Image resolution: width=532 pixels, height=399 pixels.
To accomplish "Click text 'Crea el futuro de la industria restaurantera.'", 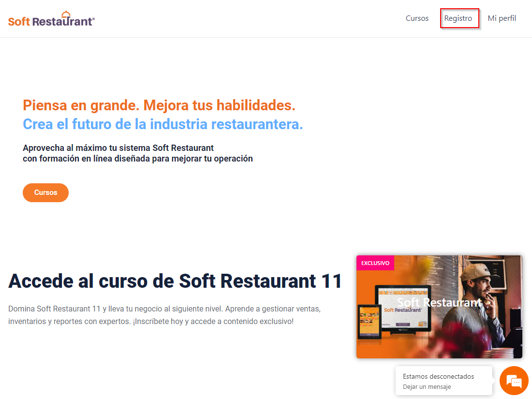I will pos(163,124).
